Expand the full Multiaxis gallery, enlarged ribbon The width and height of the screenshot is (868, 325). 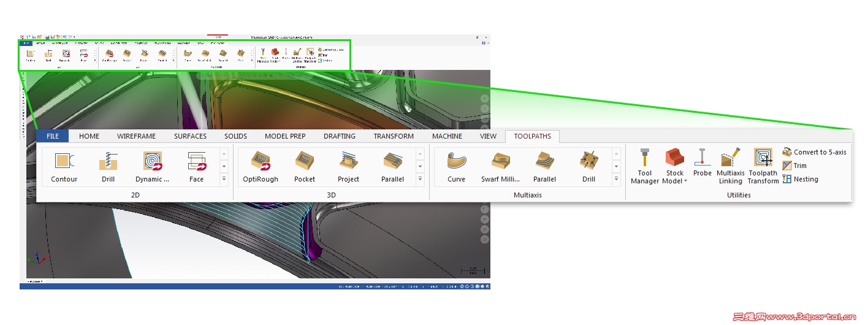coord(616,179)
